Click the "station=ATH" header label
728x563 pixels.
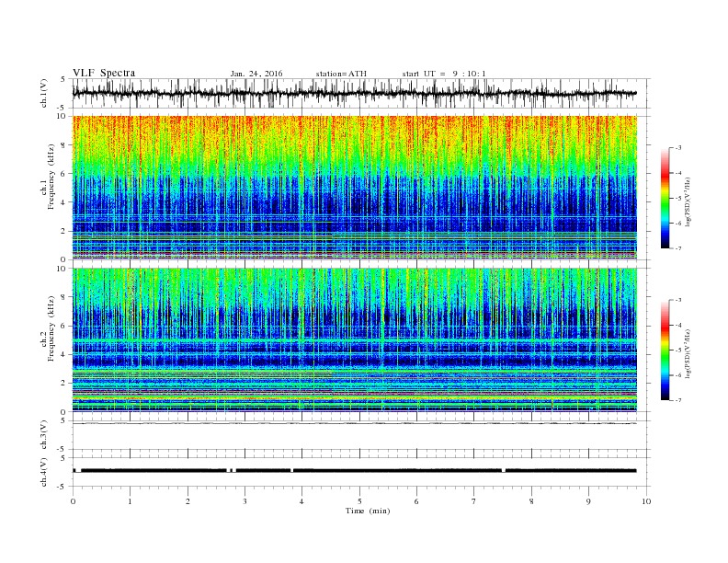[341, 74]
